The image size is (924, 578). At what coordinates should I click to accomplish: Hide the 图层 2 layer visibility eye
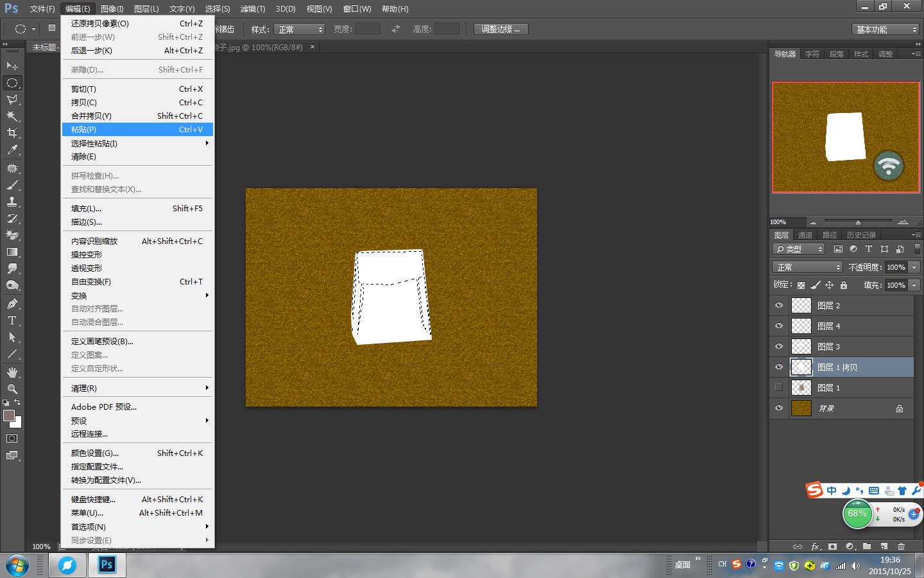778,305
